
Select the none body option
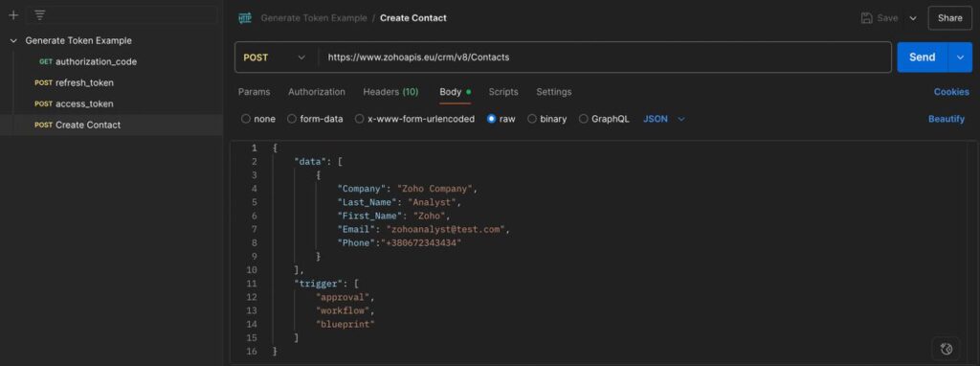pos(258,119)
